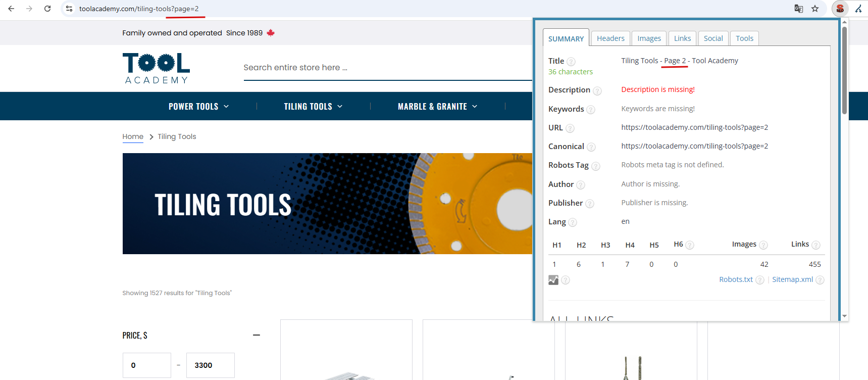Open the Canonical help question mark
The height and width of the screenshot is (380, 868).
[x=591, y=147]
